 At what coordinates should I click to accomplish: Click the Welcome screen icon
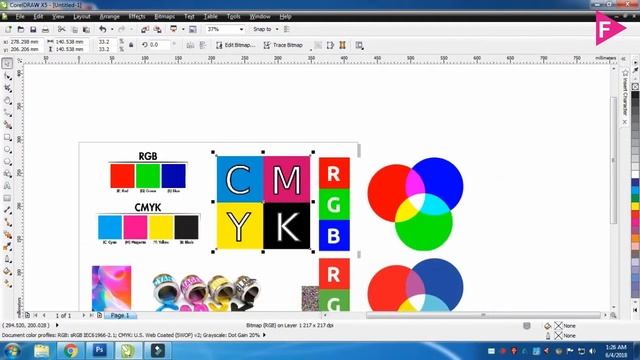pos(193,29)
